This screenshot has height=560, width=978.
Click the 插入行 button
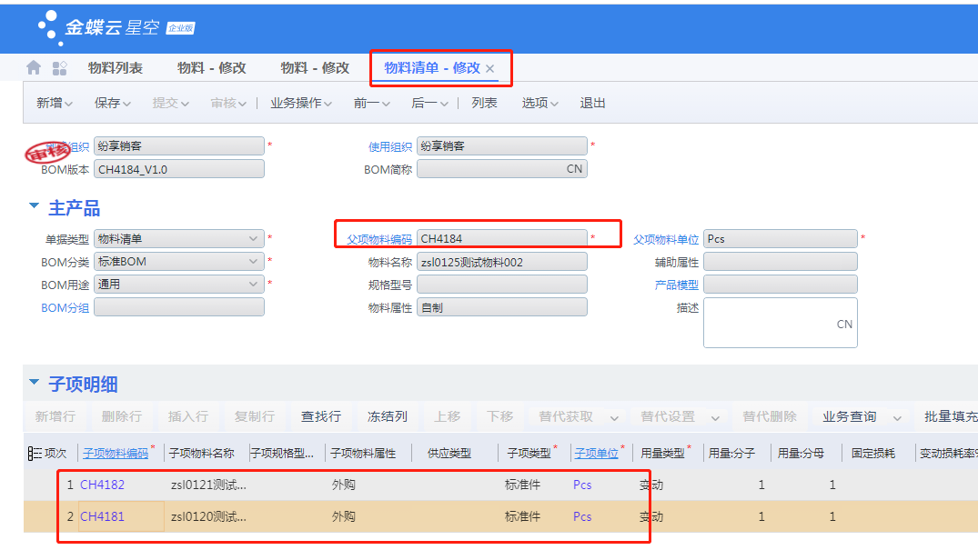point(187,416)
